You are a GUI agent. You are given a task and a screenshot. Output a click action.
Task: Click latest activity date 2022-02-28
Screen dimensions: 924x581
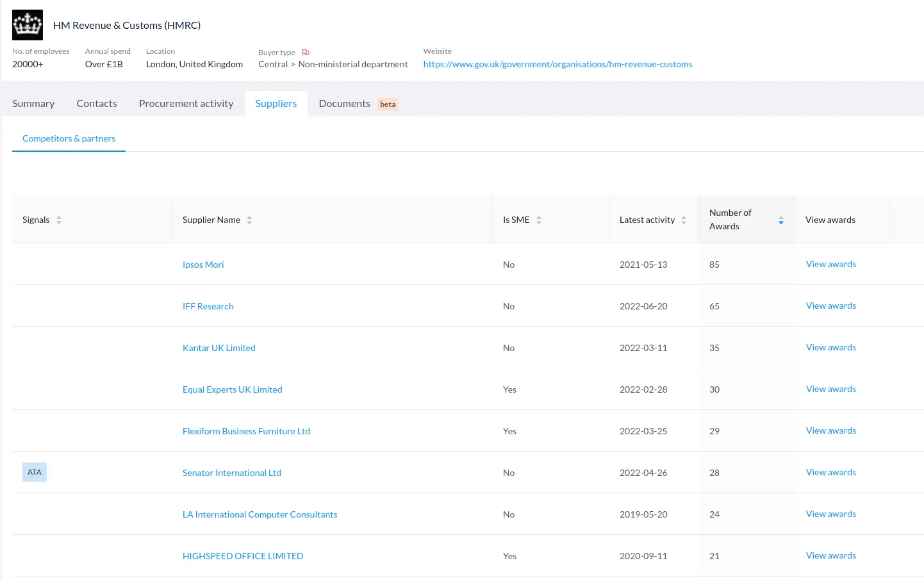643,389
